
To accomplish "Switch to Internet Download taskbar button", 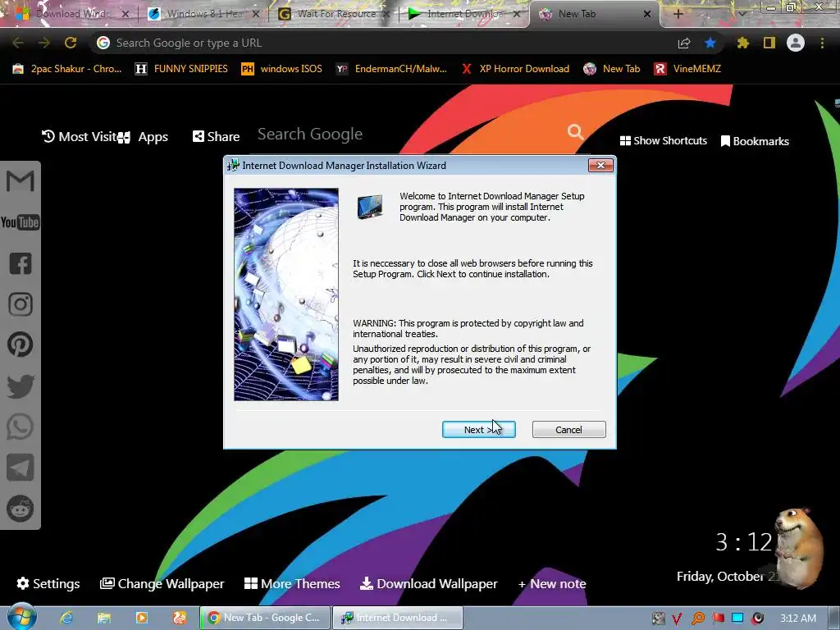I will pyautogui.click(x=398, y=618).
